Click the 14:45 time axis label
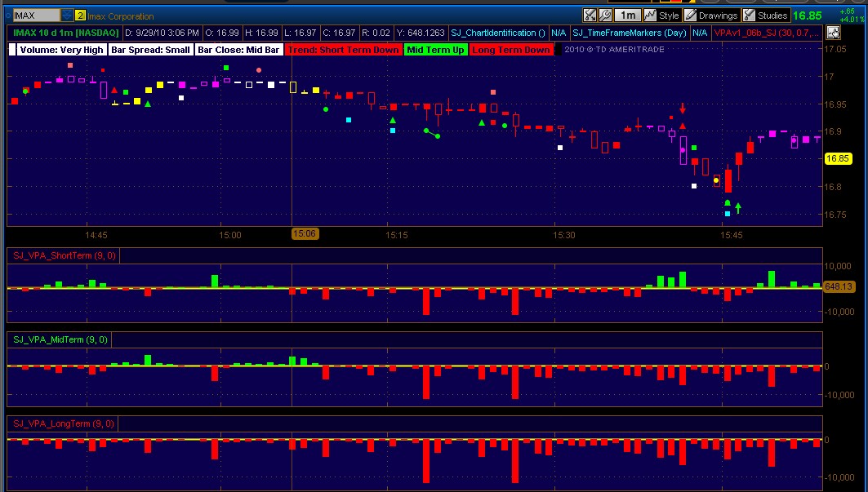 (x=96, y=235)
